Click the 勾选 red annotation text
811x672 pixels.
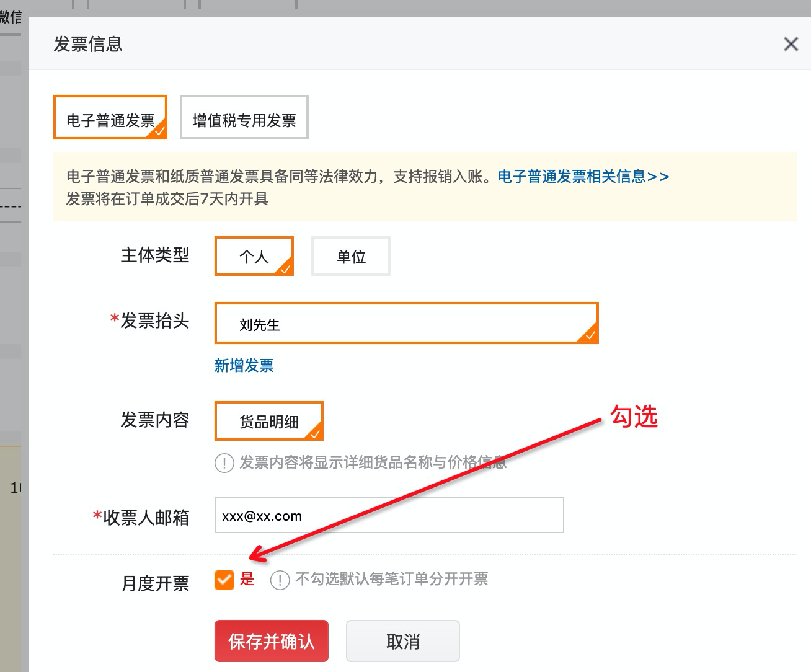[634, 416]
